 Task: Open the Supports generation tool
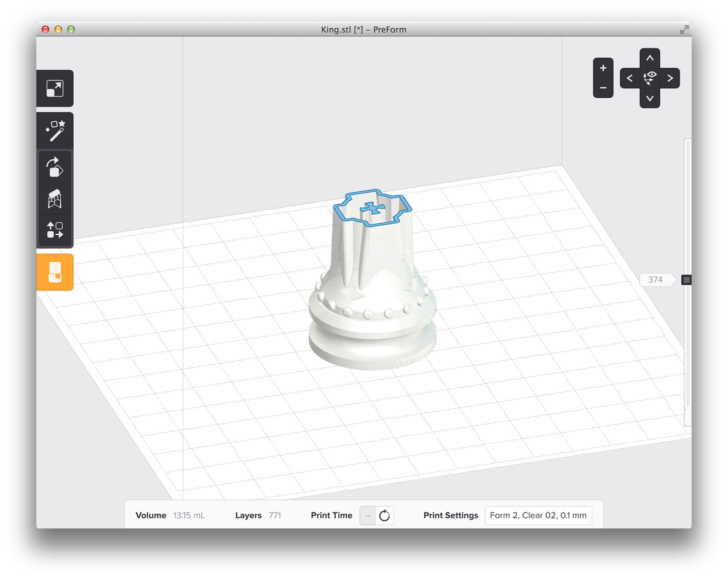55,199
